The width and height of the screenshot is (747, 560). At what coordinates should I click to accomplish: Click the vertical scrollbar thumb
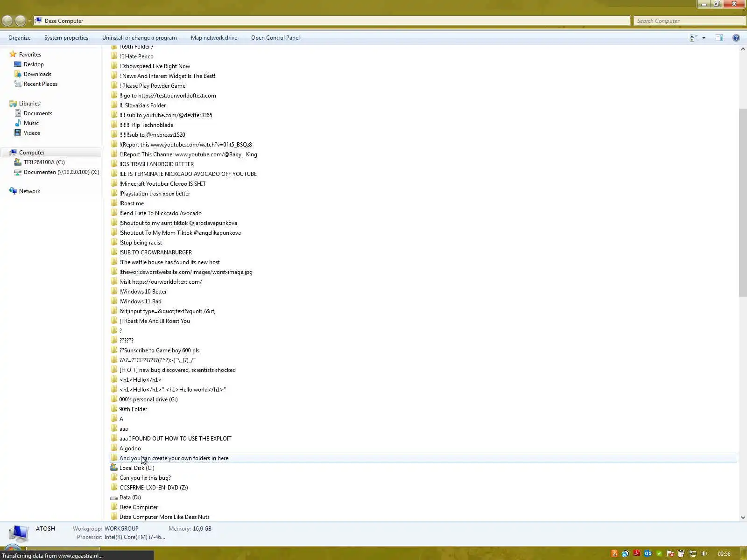point(743,203)
